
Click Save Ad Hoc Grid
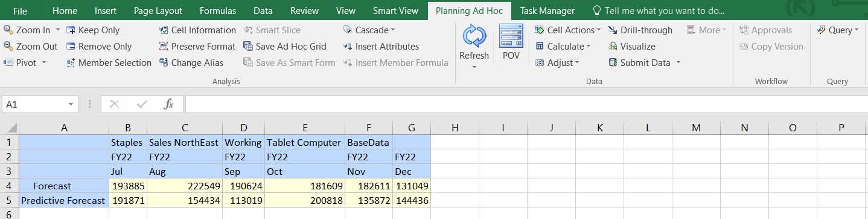pyautogui.click(x=284, y=46)
